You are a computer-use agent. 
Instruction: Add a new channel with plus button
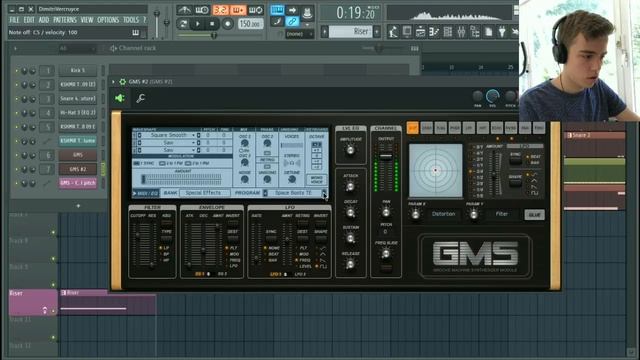[x=78, y=206]
